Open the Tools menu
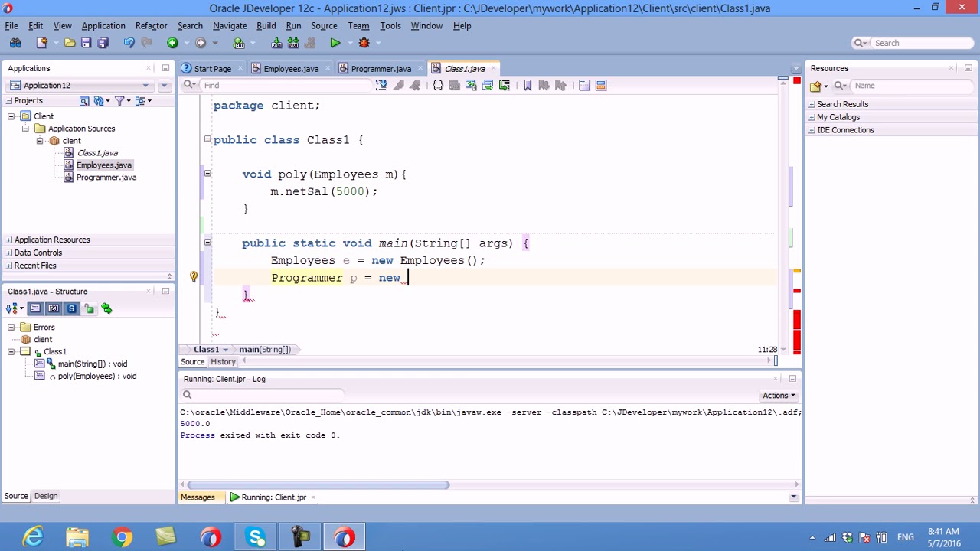 [390, 25]
